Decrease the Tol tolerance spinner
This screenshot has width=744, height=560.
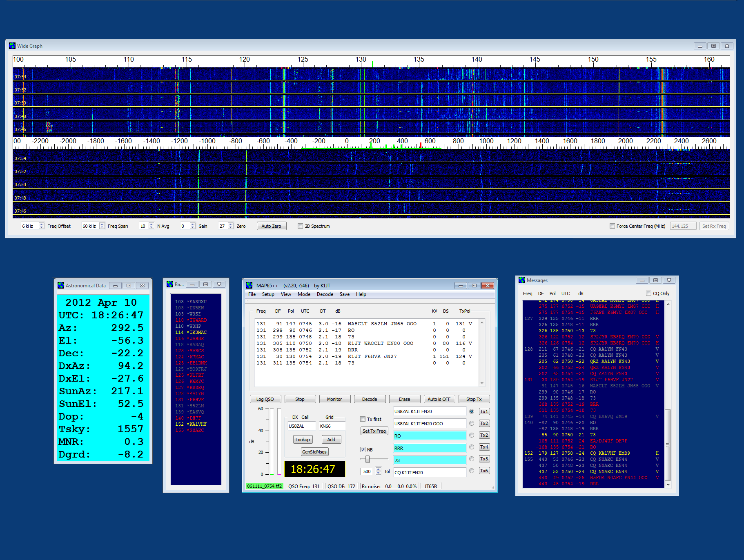pos(379,473)
